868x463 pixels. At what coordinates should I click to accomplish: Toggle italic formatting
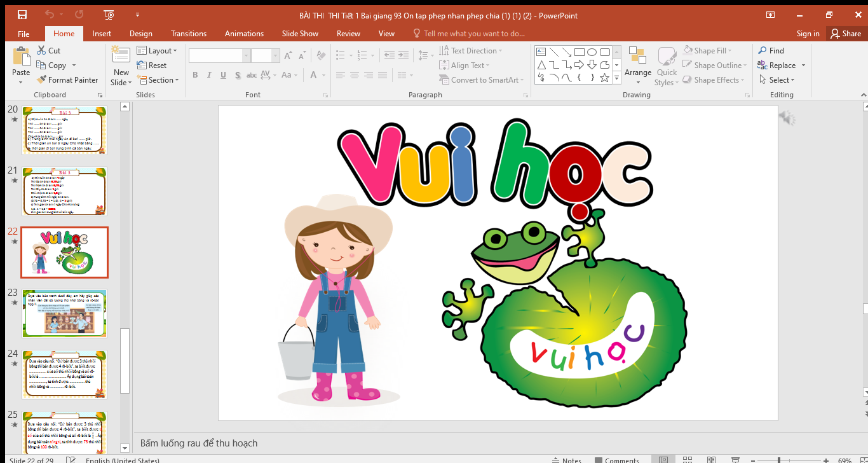tap(209, 75)
